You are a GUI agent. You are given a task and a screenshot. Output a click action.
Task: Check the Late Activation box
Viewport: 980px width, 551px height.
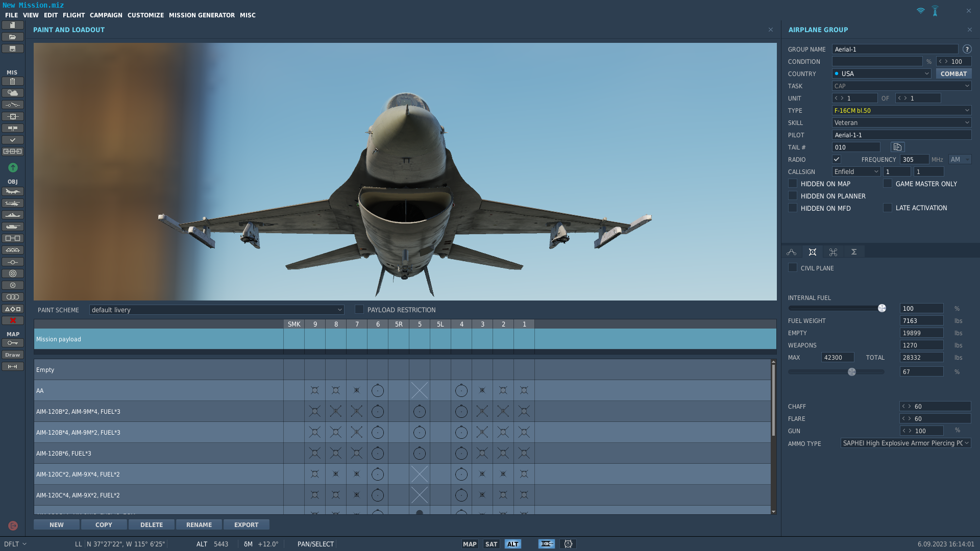tap(888, 208)
